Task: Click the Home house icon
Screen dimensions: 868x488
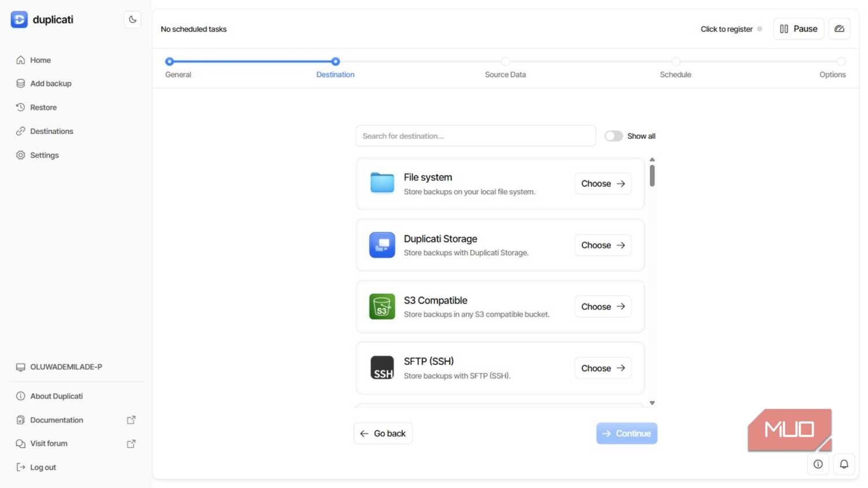Action: (x=21, y=60)
